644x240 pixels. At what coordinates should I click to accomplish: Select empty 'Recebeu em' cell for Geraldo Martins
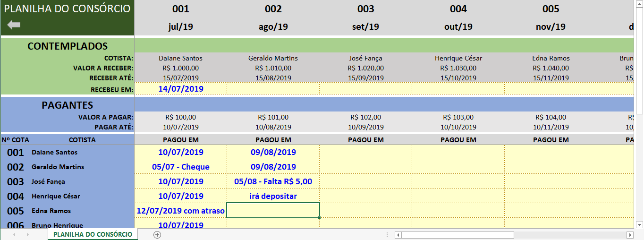click(x=273, y=89)
